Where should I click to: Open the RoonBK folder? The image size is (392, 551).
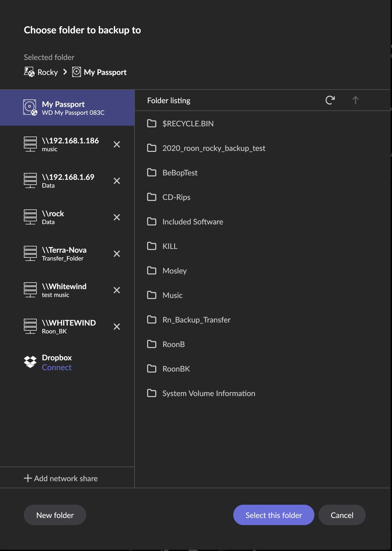[x=176, y=369]
